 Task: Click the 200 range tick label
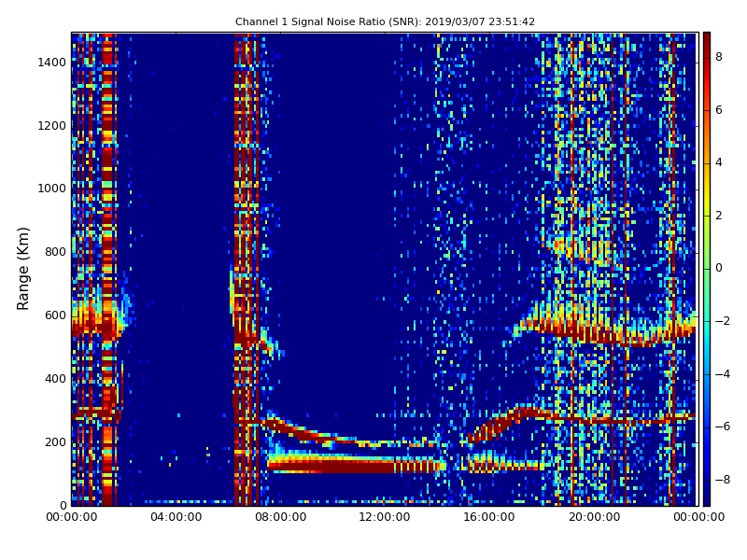pos(55,441)
